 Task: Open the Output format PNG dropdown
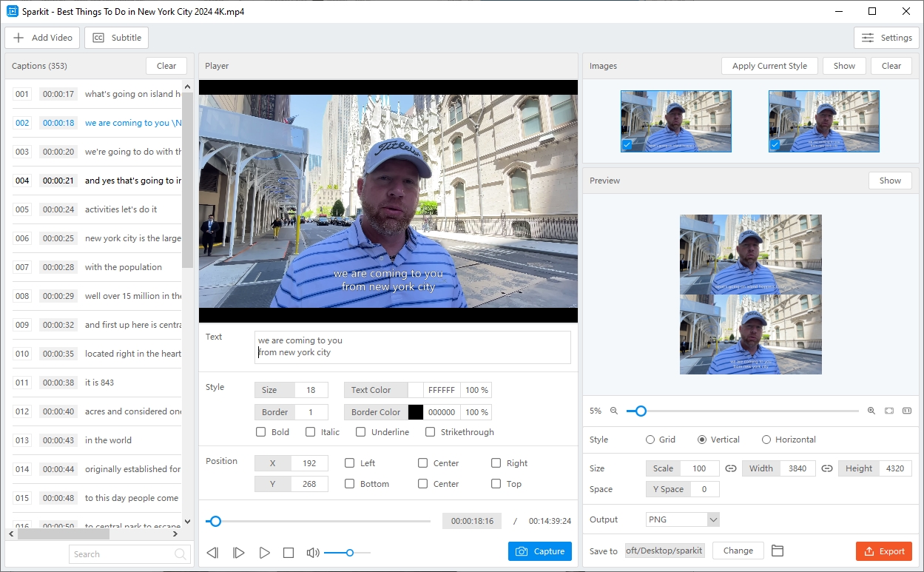[681, 519]
